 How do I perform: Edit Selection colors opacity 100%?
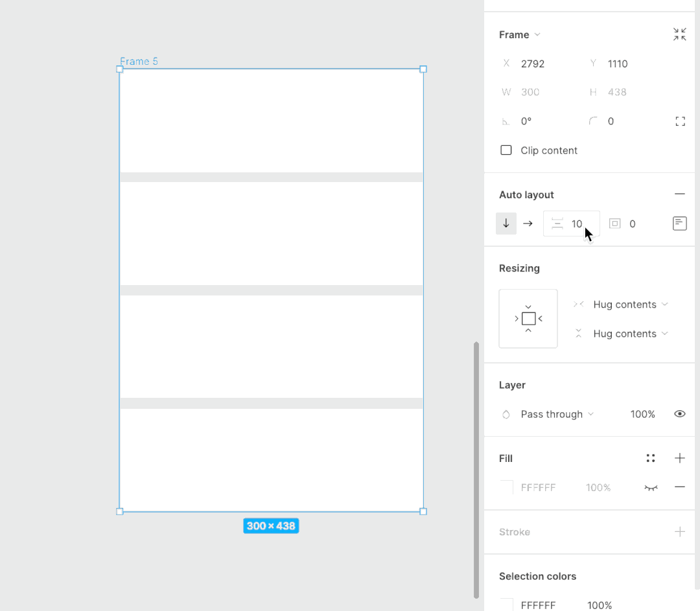600,605
